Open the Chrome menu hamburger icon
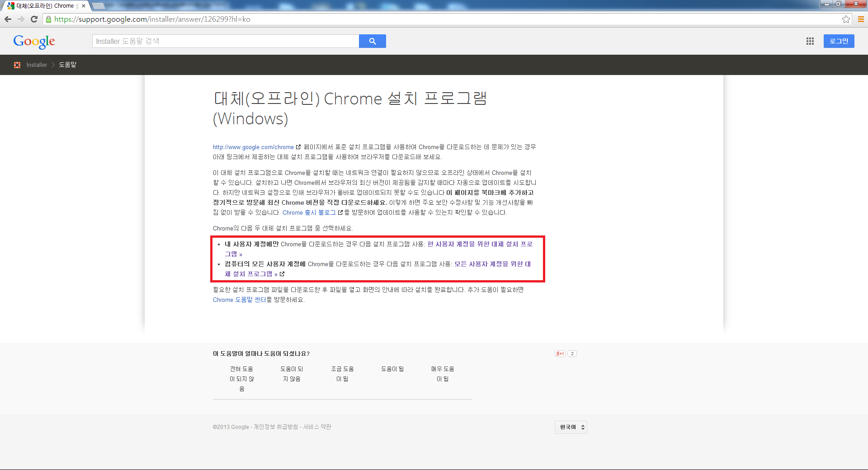This screenshot has height=470, width=868. [x=861, y=19]
